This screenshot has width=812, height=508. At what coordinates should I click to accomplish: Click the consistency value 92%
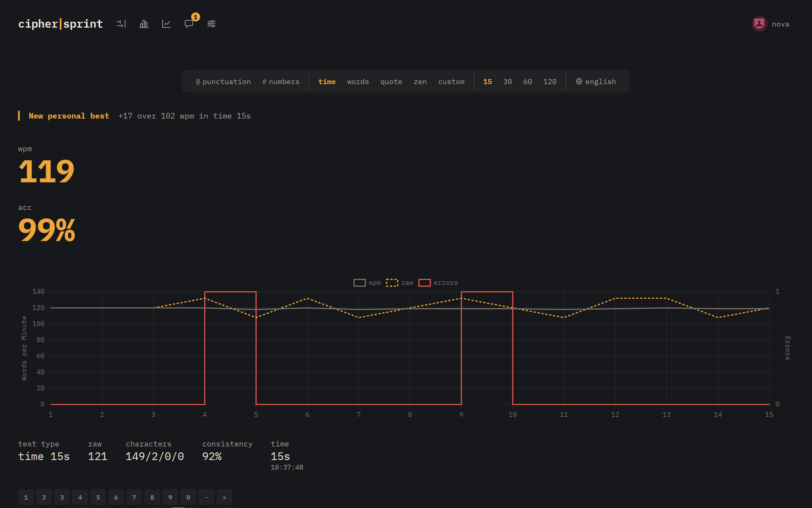click(212, 456)
